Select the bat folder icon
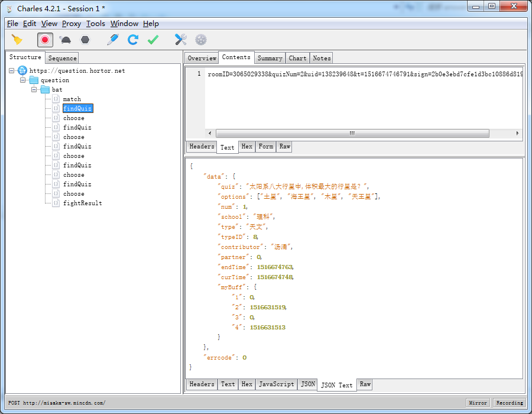Image resolution: width=532 pixels, height=414 pixels. click(x=45, y=89)
